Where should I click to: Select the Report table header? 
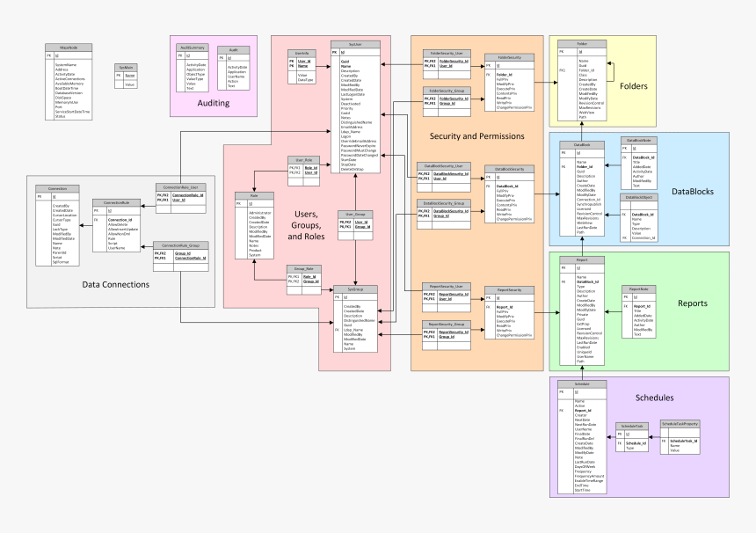[x=582, y=260]
